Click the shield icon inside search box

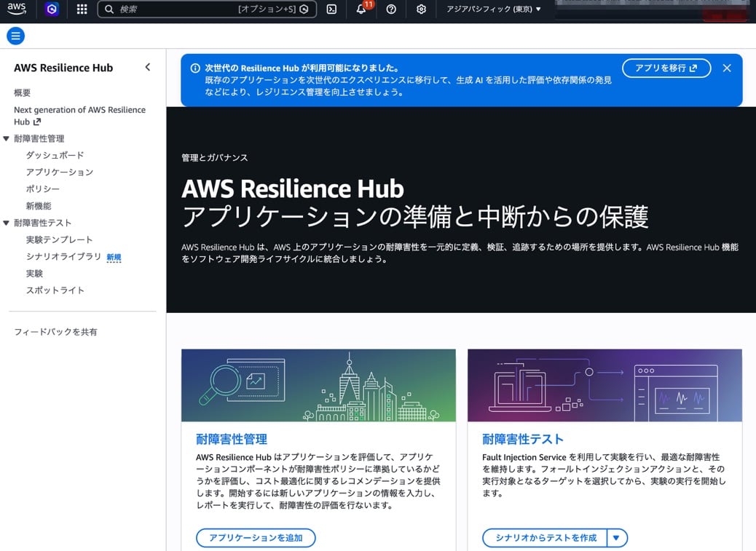click(304, 9)
